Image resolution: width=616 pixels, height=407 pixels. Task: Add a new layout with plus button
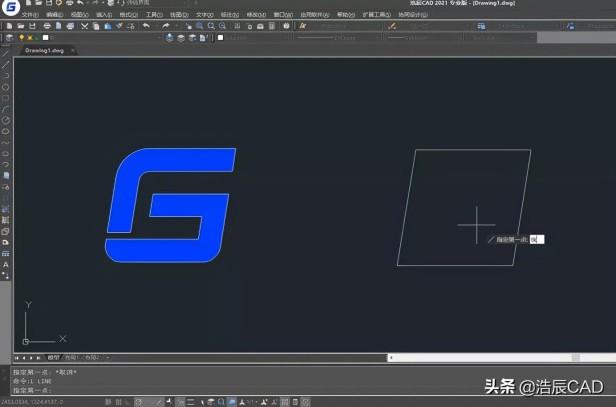click(108, 358)
